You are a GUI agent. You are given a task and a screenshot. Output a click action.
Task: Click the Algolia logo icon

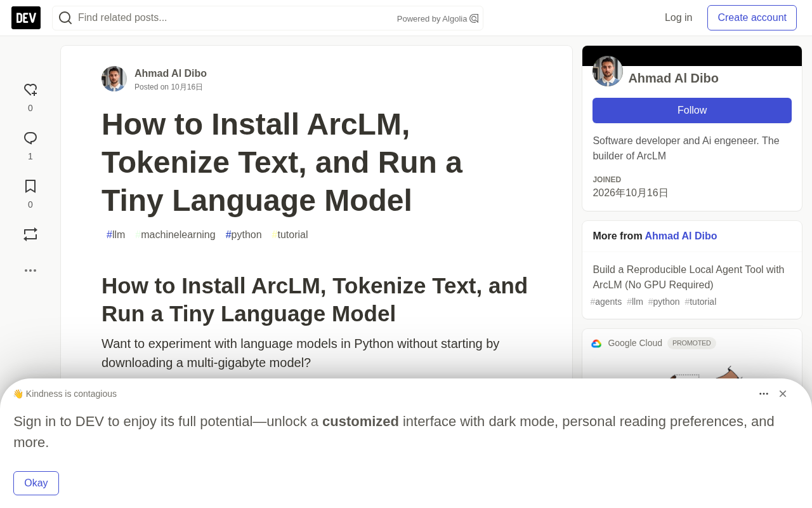pyautogui.click(x=474, y=19)
